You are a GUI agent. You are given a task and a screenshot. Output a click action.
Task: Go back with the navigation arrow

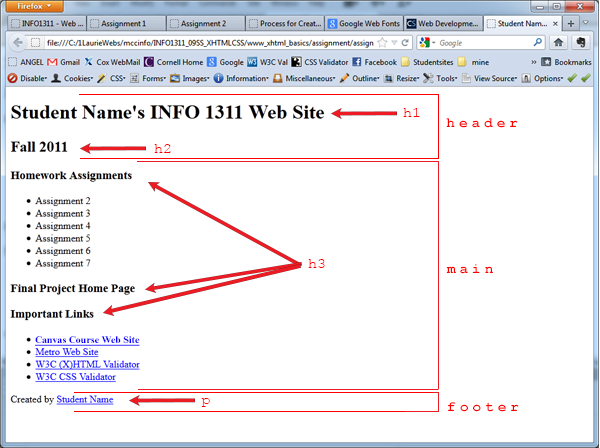[18, 42]
